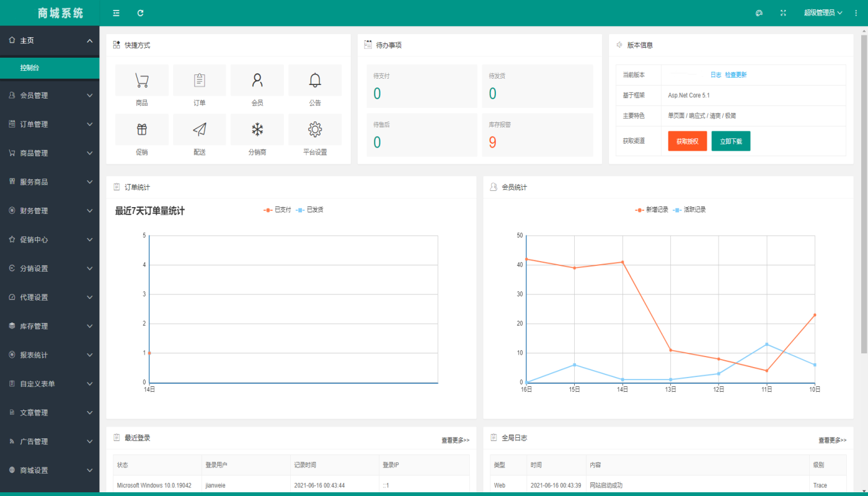Viewport: 868px width, 496px height.
Task: Open the 会员 member shortcut icon
Action: click(x=257, y=81)
